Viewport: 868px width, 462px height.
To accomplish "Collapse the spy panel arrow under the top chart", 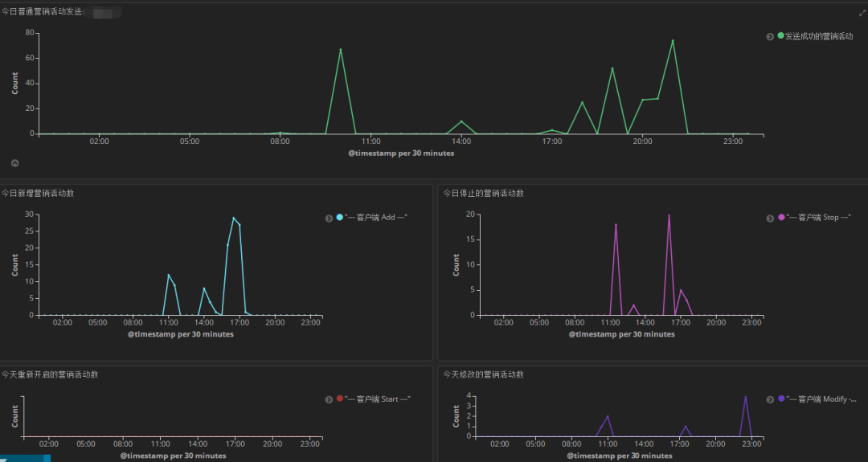I will tap(15, 163).
